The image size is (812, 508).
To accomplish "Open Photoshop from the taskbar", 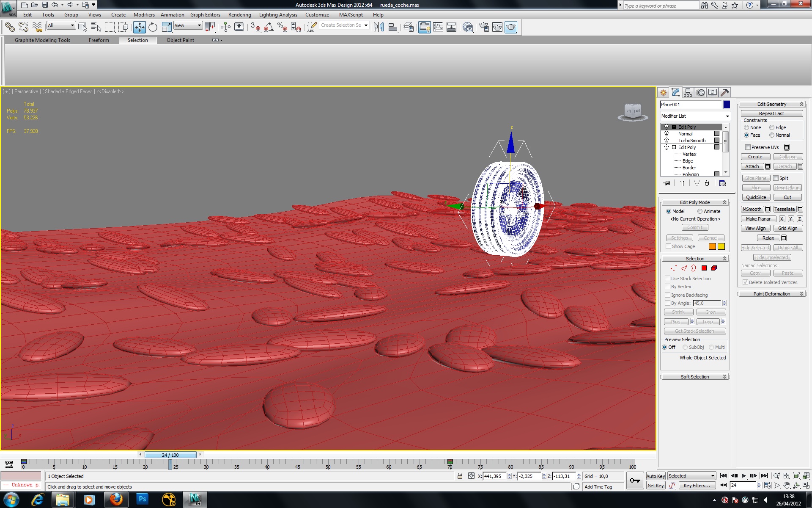I will coord(142,499).
